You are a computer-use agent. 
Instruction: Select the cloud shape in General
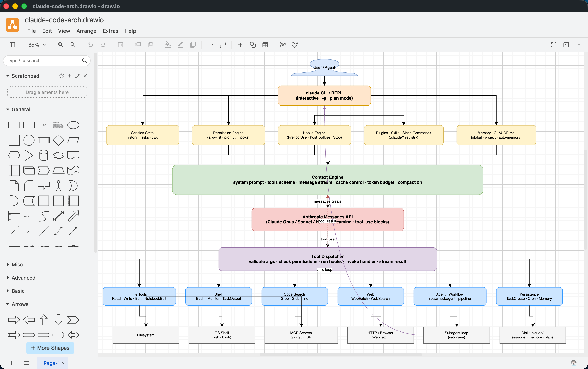click(59, 155)
